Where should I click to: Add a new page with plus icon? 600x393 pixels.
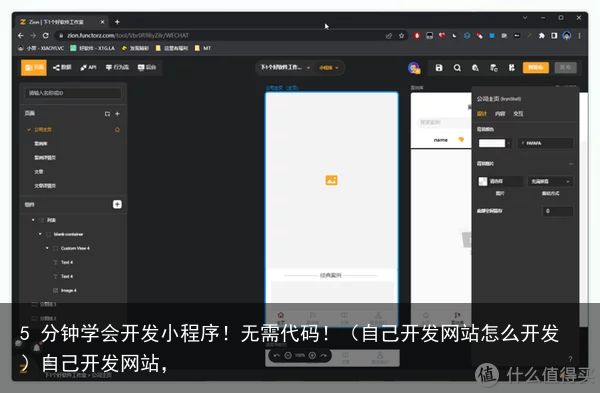point(117,114)
